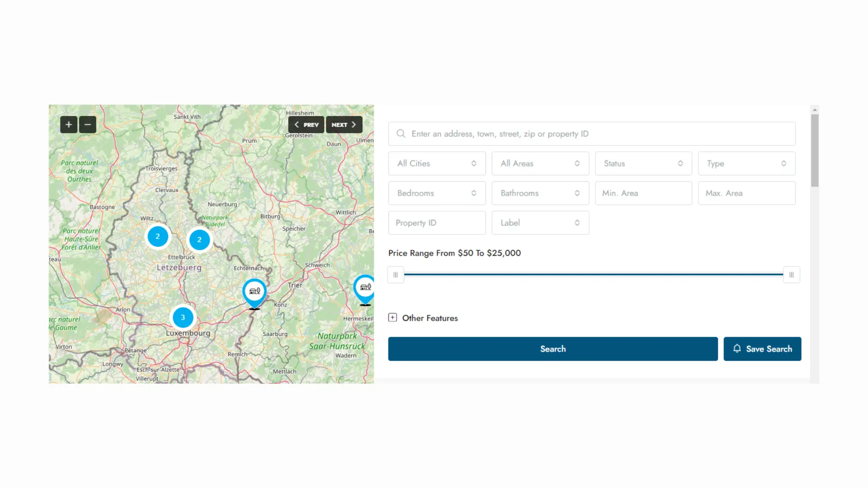Click the Save Search bell icon
This screenshot has width=868, height=488.
click(737, 348)
